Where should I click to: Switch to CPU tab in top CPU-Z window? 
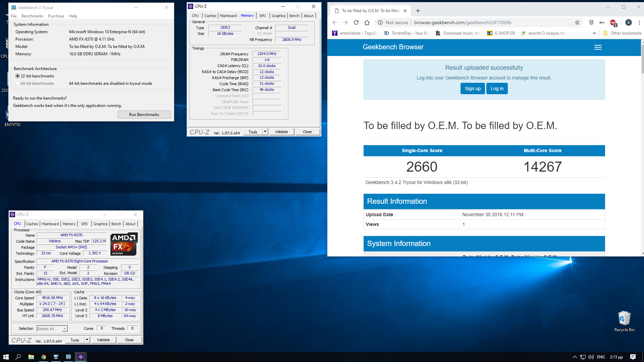[x=196, y=16]
